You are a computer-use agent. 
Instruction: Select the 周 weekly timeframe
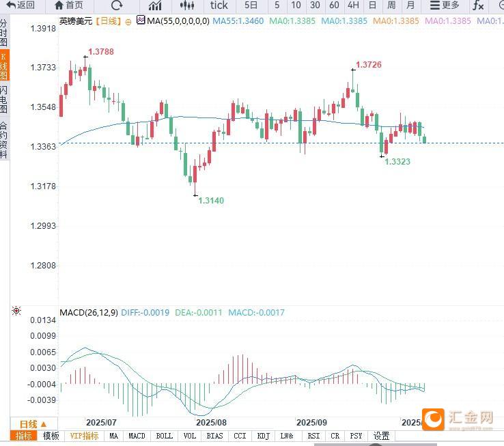[391, 5]
